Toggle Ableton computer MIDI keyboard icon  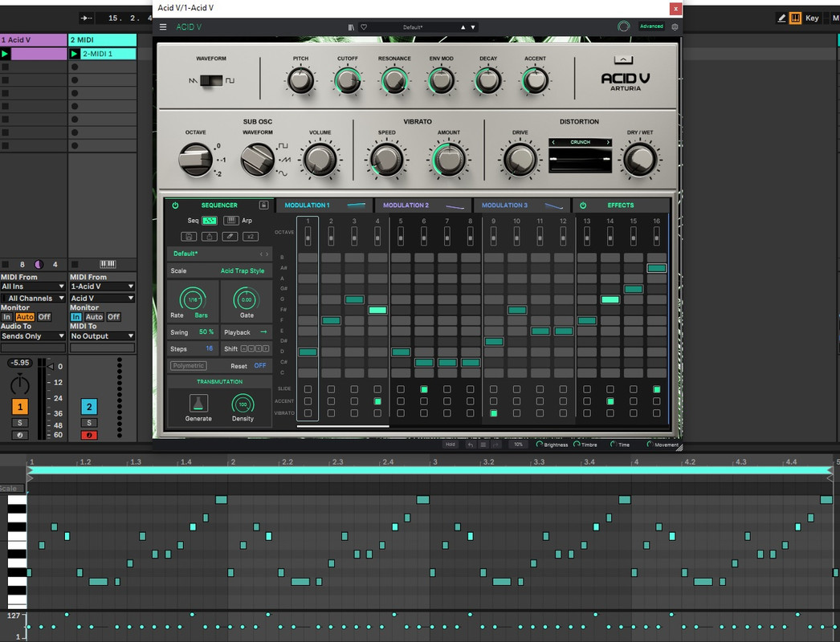pyautogui.click(x=796, y=18)
